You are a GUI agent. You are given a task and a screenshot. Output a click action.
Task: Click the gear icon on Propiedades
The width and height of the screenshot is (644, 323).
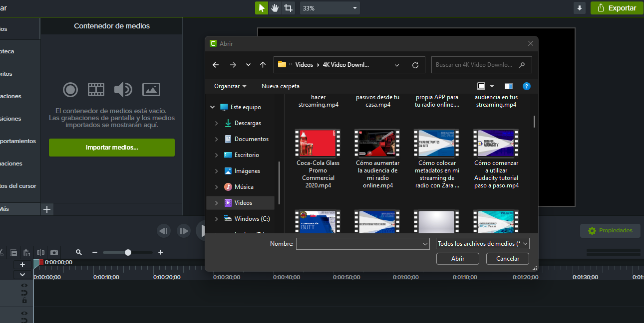(x=592, y=231)
